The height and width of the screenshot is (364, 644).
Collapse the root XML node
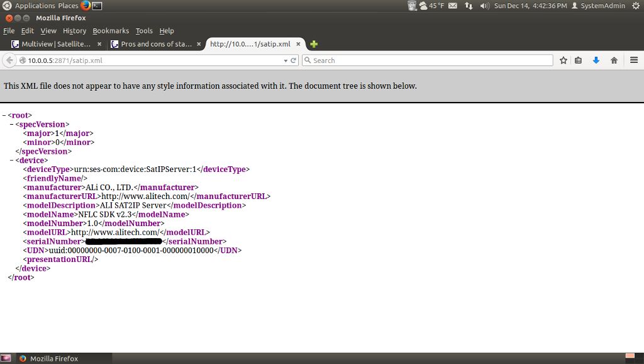tap(4, 116)
